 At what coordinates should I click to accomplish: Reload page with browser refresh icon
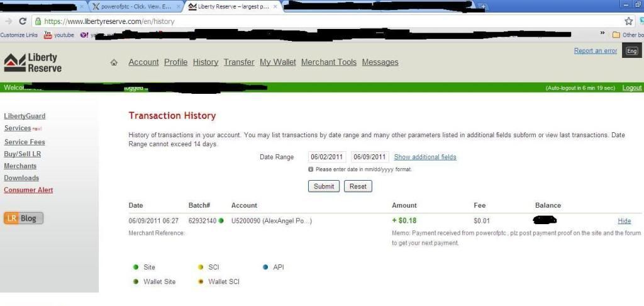pos(23,21)
